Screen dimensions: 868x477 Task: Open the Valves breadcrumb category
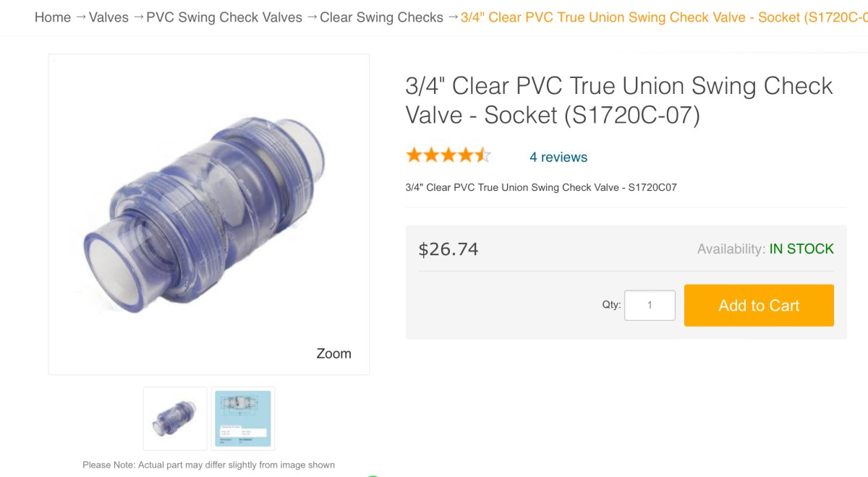click(109, 17)
